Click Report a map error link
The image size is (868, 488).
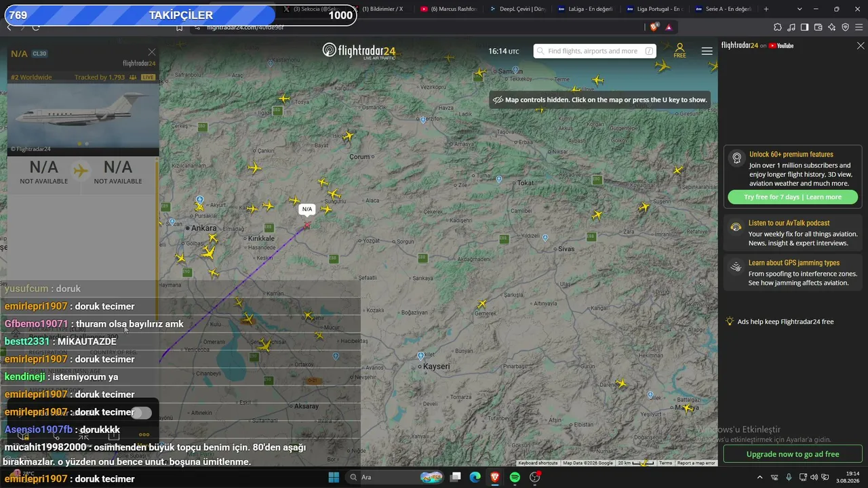(696, 463)
